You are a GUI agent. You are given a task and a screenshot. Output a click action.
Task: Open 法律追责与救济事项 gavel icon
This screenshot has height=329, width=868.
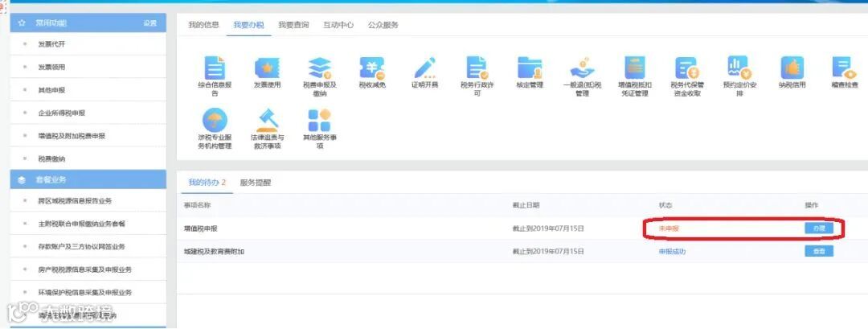coord(268,120)
